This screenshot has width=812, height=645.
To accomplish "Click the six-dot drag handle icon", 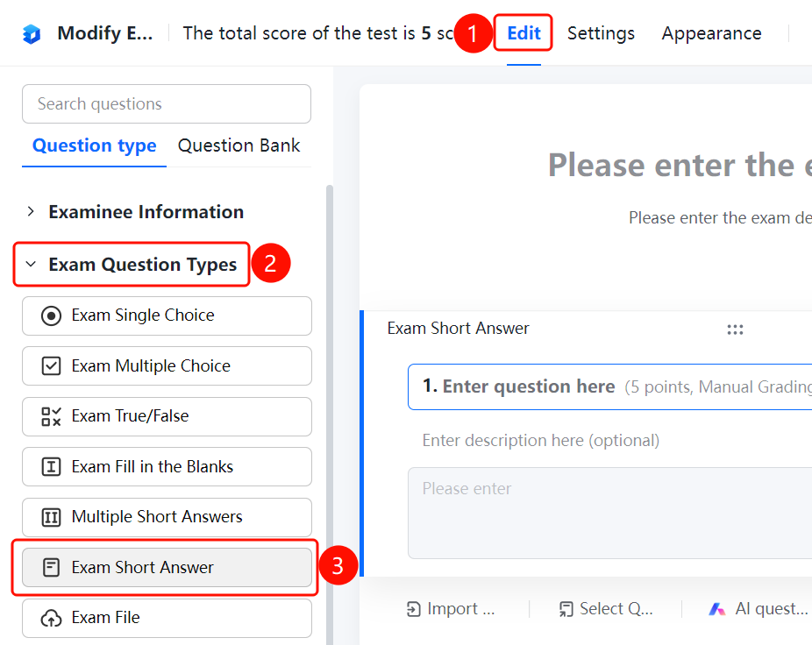I will point(735,330).
